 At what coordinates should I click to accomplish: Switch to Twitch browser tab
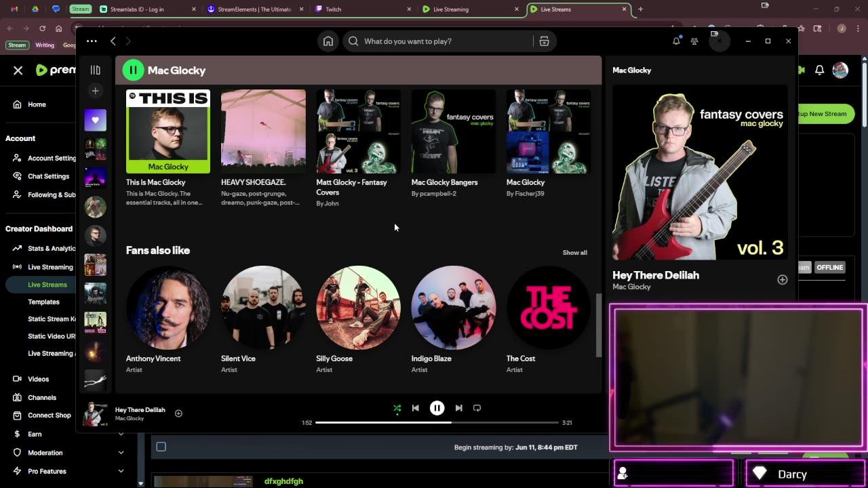coord(363,9)
